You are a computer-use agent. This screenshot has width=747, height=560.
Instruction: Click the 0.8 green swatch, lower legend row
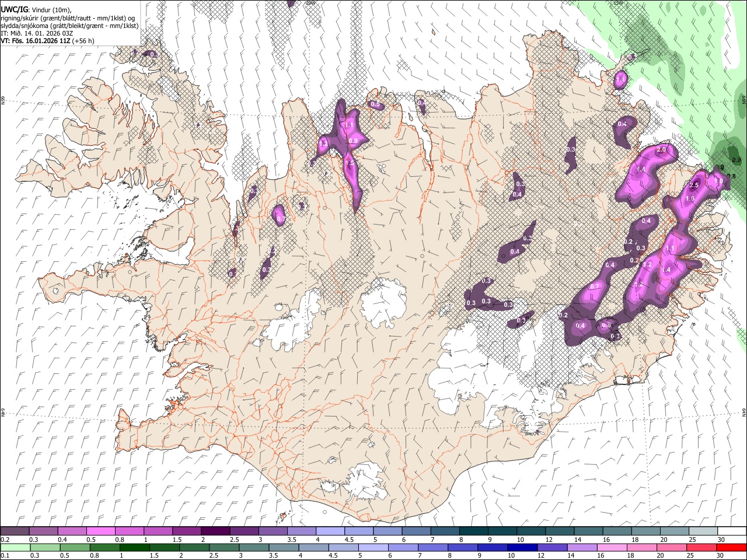104,547
